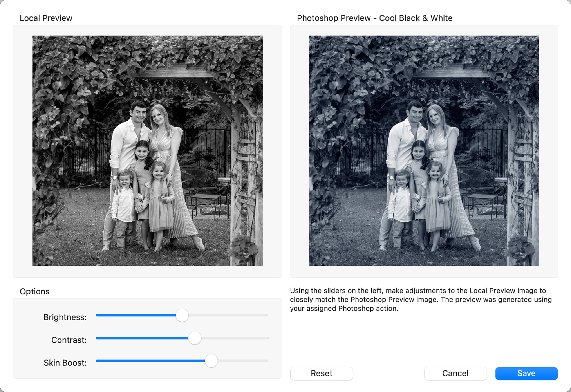Screen dimensions: 571x392
Task: Click the "Local Preview" heading
Action: point(46,18)
